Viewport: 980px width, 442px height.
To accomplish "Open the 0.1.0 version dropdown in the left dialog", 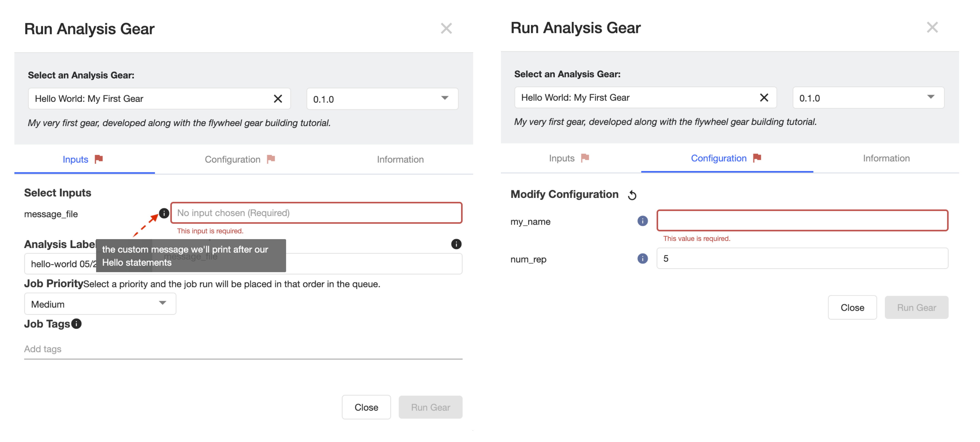I will tap(382, 99).
